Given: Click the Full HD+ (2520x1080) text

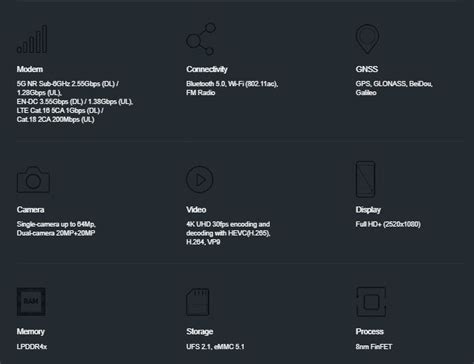Looking at the screenshot, I should [x=388, y=224].
